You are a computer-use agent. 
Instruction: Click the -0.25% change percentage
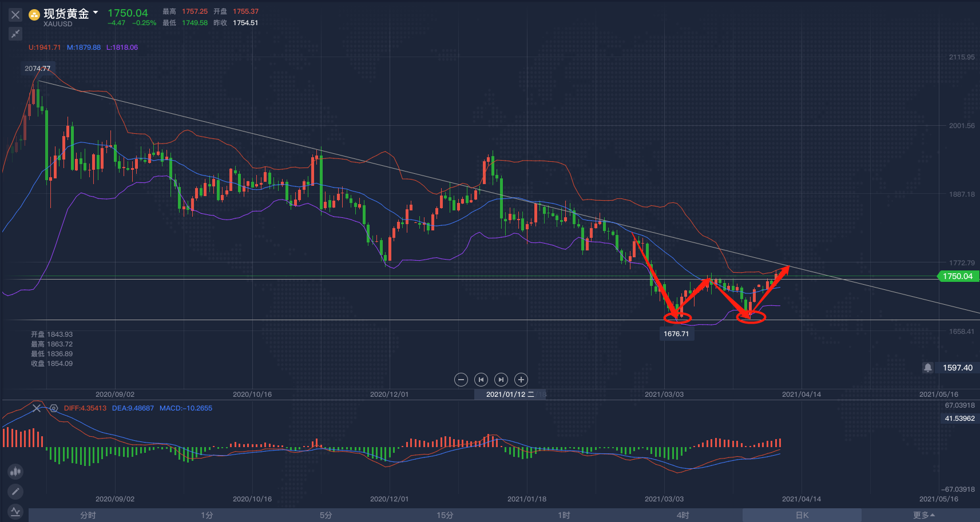pos(144,23)
